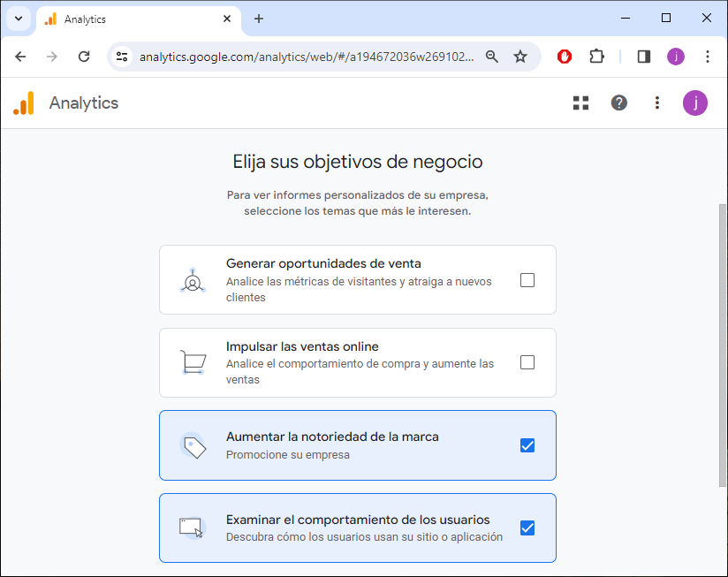The image size is (728, 577).
Task: Open the Analytics help icon
Action: [x=619, y=103]
